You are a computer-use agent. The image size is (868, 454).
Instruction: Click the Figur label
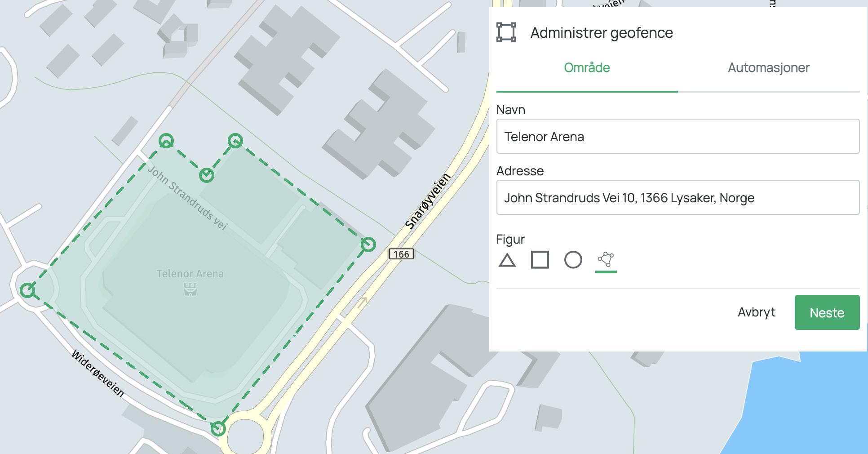510,239
